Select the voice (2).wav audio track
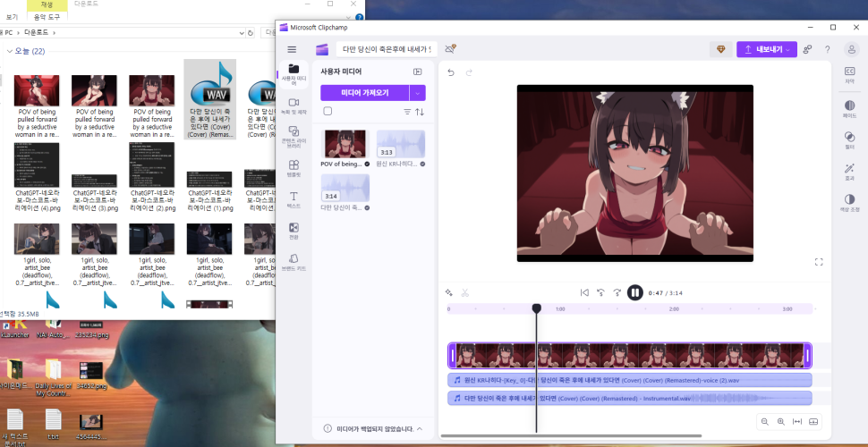This screenshot has height=447, width=868. coord(630,380)
